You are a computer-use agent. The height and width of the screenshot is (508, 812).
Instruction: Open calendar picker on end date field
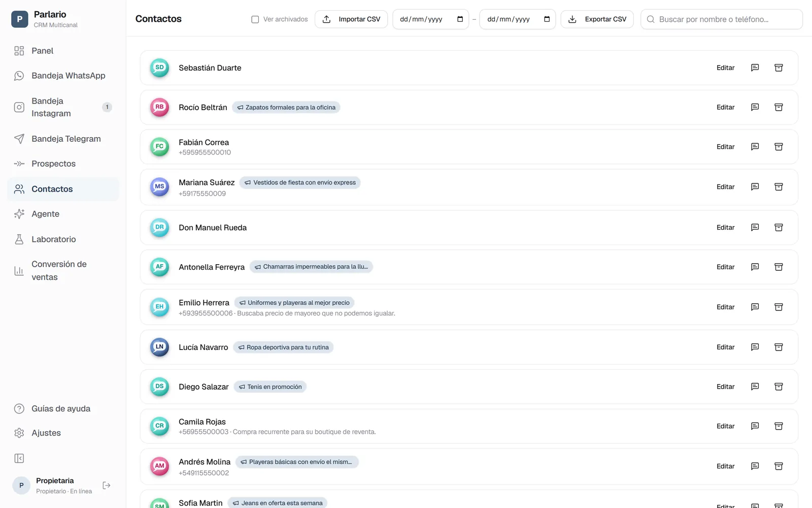point(547,19)
